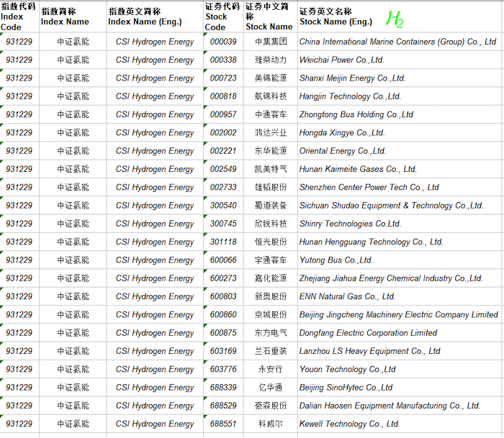Screen dimensions: 504x438
Task: Click stock code 600803 cell
Action: coord(223,296)
